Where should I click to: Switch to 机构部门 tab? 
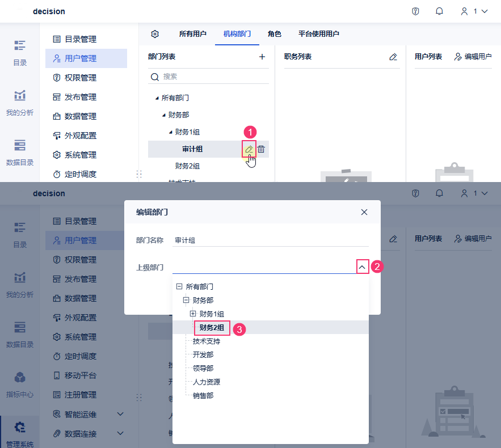(237, 34)
